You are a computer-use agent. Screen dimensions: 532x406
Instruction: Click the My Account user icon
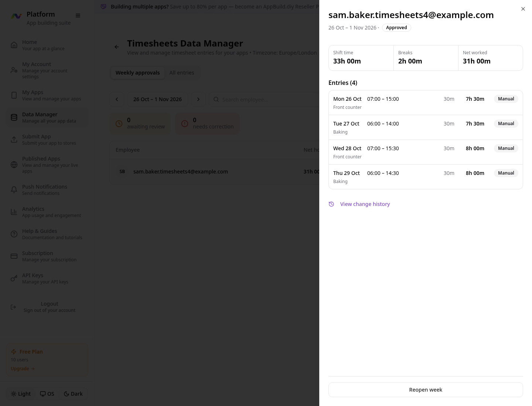[14, 70]
